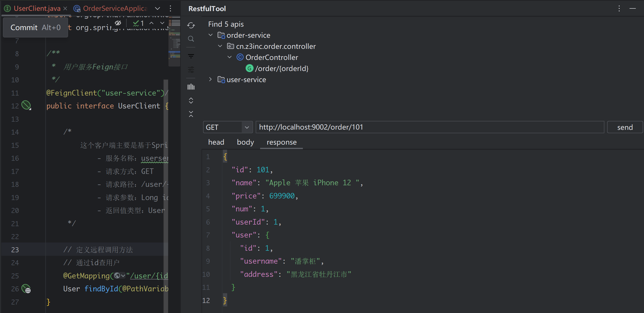
Task: Click the "username" key in response
Action: 261,261
